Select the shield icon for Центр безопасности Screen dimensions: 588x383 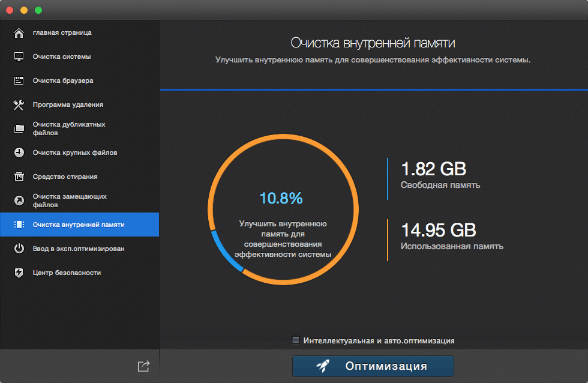pos(19,273)
